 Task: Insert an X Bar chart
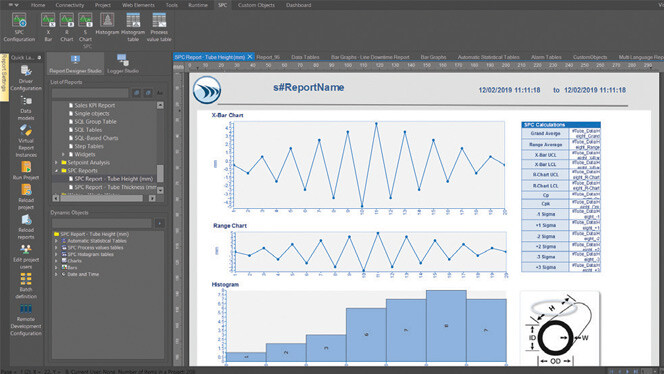48,27
